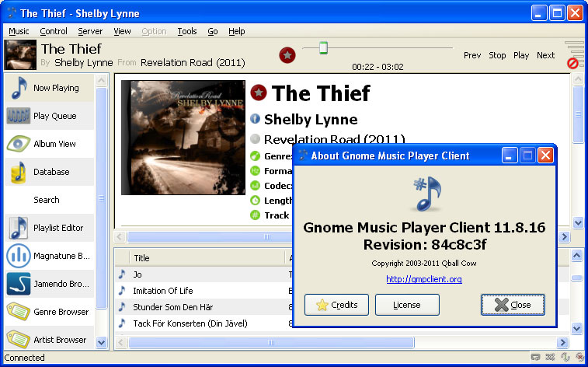Image resolution: width=588 pixels, height=367 pixels.
Task: Click the large Revelation Road album cover
Action: point(183,138)
